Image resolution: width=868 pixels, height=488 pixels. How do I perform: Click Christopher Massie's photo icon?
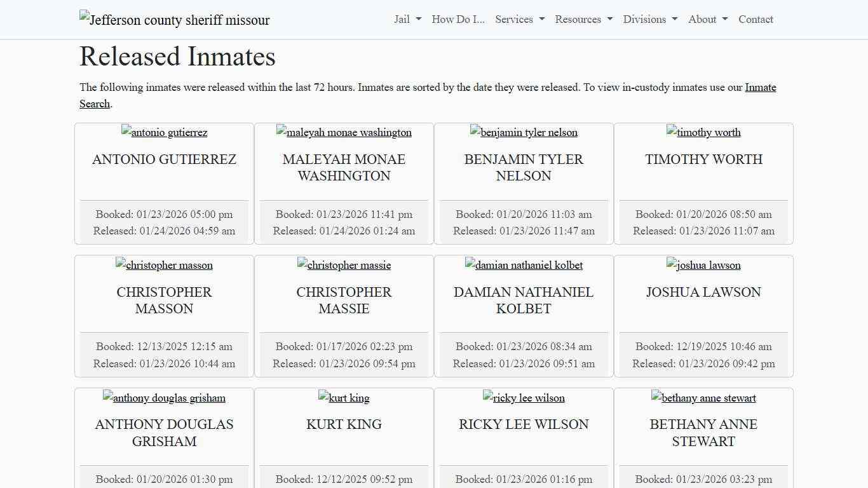point(344,265)
